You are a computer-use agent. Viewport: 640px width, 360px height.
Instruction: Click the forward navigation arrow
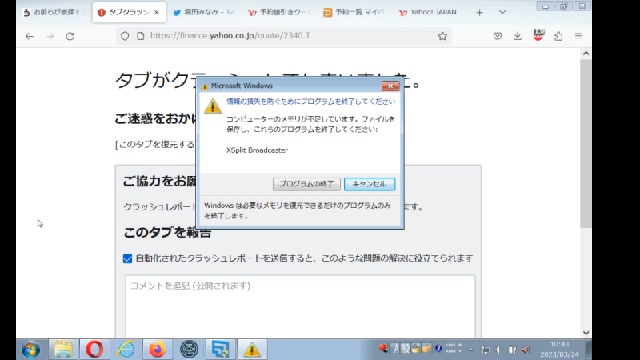pyautogui.click(x=50, y=36)
